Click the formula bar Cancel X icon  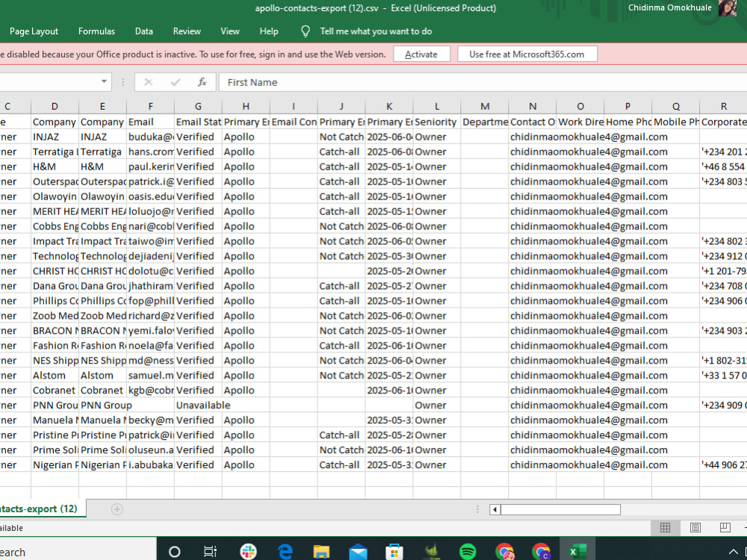point(148,82)
